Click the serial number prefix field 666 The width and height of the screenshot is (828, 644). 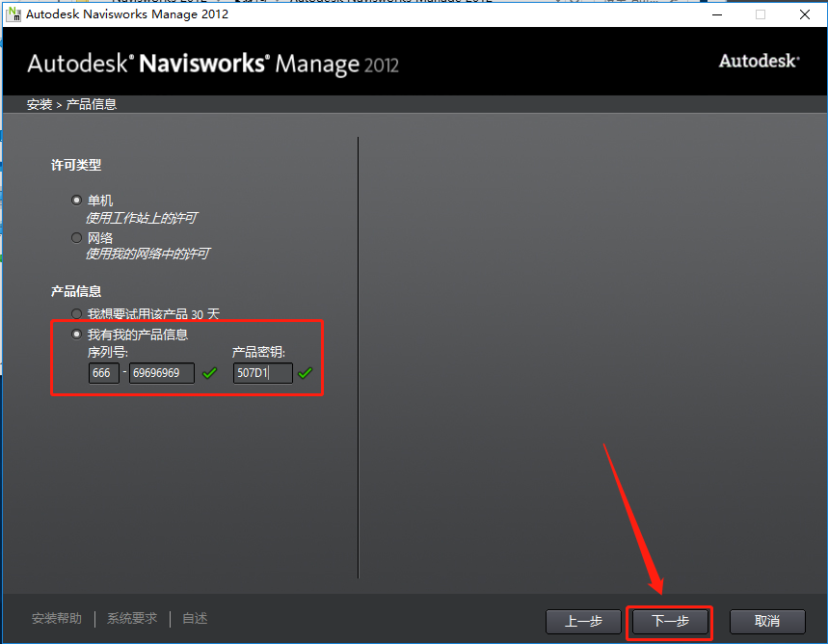[103, 373]
